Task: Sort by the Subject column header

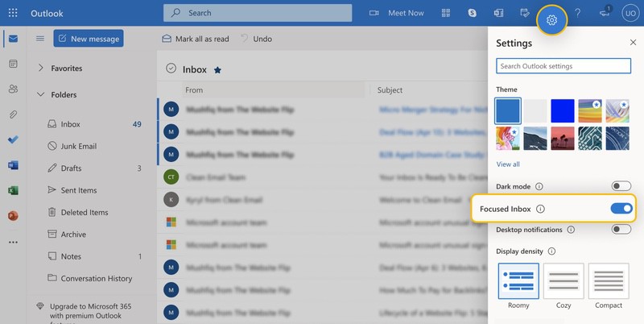Action: (390, 90)
